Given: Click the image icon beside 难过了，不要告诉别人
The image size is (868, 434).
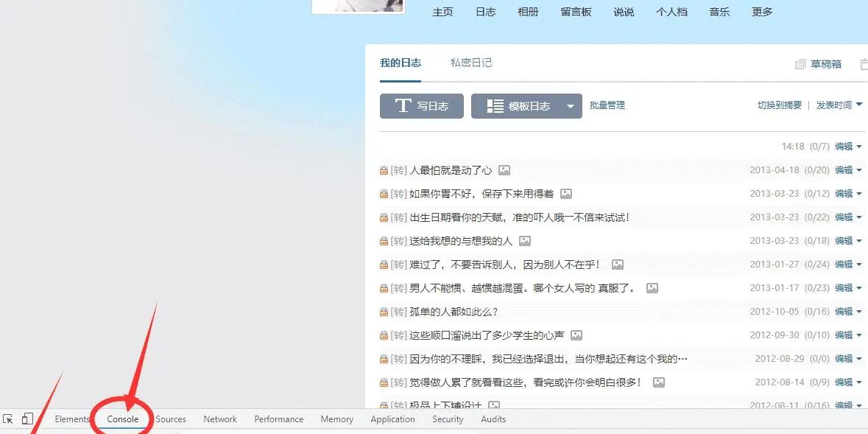Looking at the screenshot, I should tap(617, 265).
